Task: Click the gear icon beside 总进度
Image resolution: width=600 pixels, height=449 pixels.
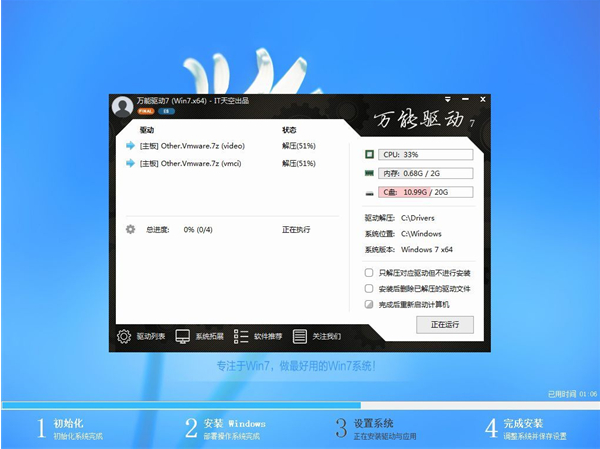Action: coord(130,229)
